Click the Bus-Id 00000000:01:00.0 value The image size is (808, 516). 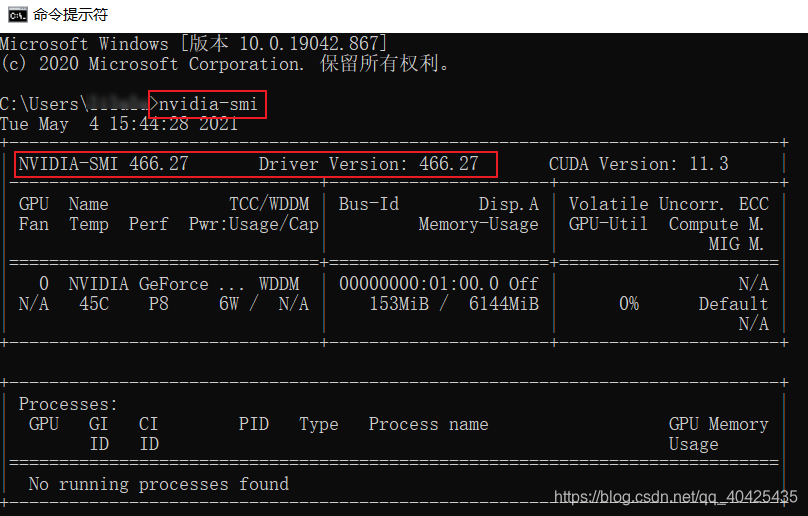[419, 284]
